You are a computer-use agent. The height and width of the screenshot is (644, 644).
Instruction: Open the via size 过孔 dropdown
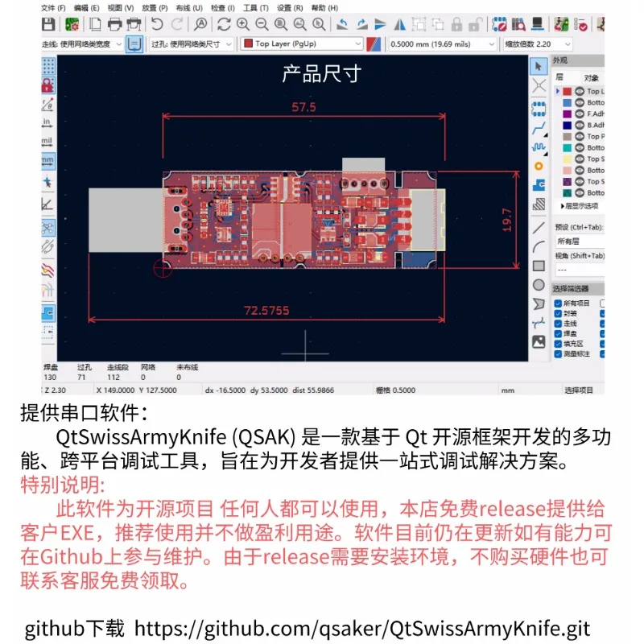(x=192, y=44)
